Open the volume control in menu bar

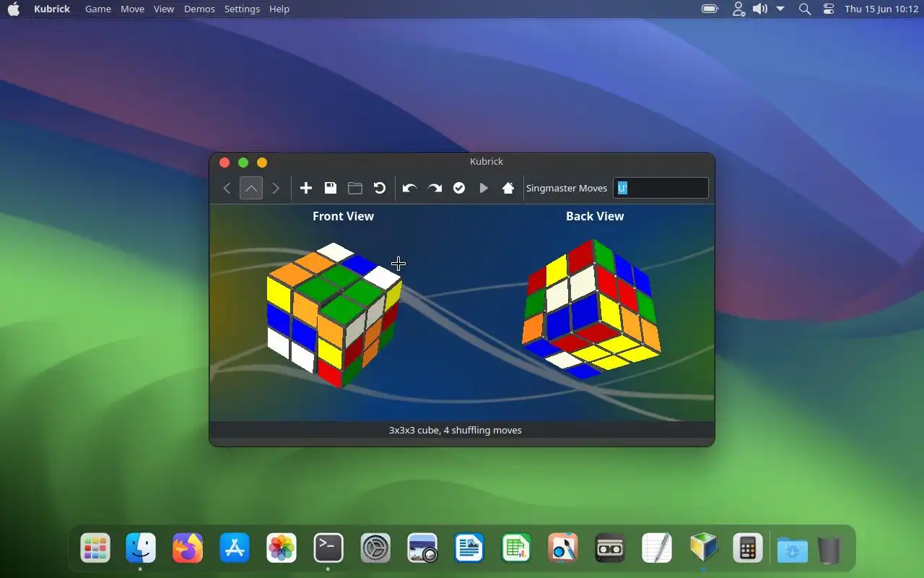tap(759, 9)
